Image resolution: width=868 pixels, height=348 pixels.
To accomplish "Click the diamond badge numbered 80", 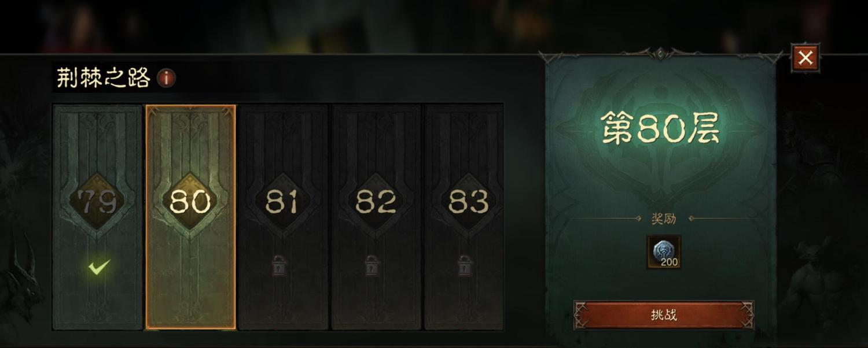I will pyautogui.click(x=190, y=202).
